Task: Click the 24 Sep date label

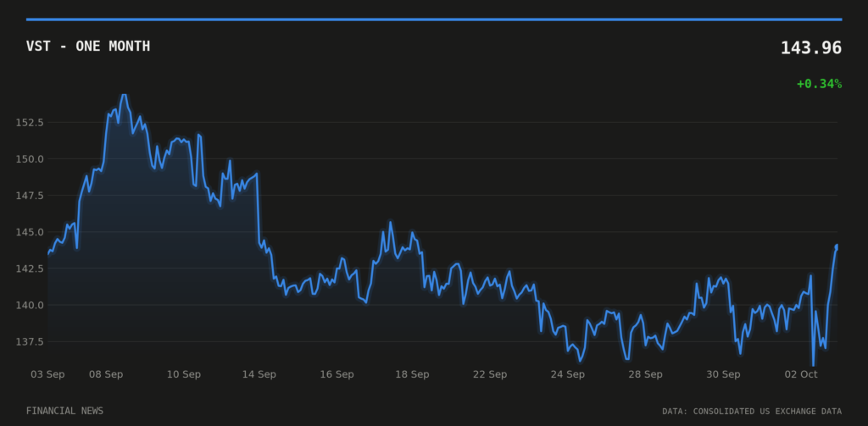Action: click(567, 374)
